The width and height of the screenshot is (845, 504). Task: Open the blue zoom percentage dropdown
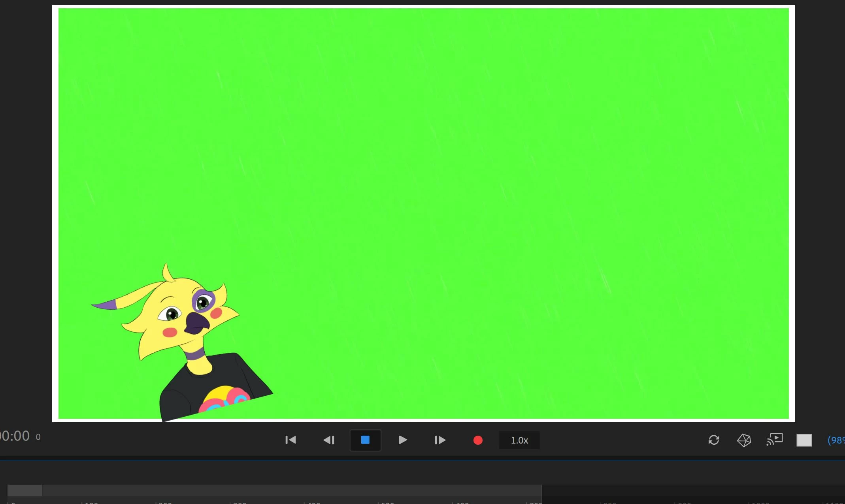pos(836,440)
